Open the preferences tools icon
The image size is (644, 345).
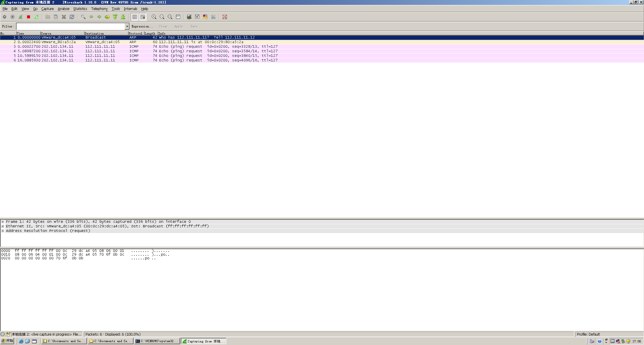click(213, 17)
